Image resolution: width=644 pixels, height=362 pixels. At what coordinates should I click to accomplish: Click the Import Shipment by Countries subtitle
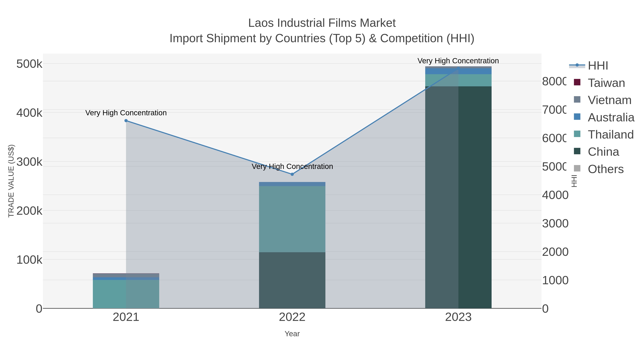pyautogui.click(x=322, y=38)
